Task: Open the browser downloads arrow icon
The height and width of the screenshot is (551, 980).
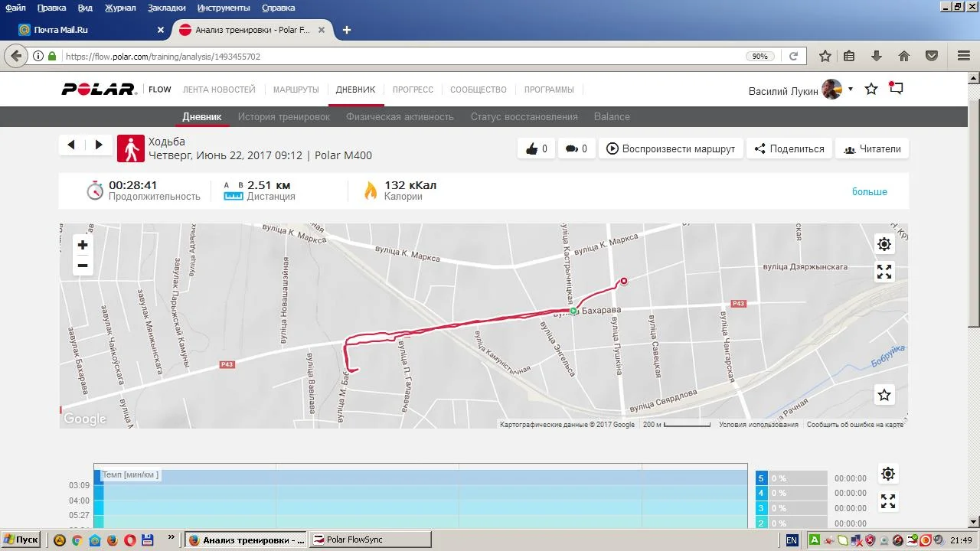Action: coord(877,56)
